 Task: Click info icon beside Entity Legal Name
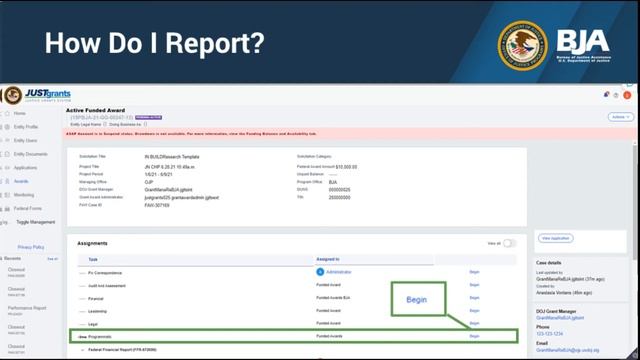click(x=105, y=124)
